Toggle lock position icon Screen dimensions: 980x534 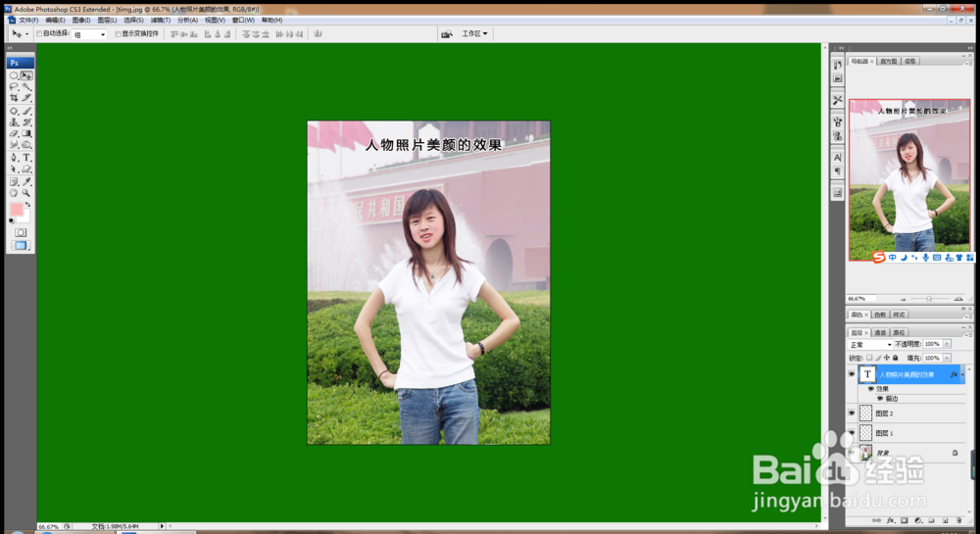pyautogui.click(x=886, y=358)
